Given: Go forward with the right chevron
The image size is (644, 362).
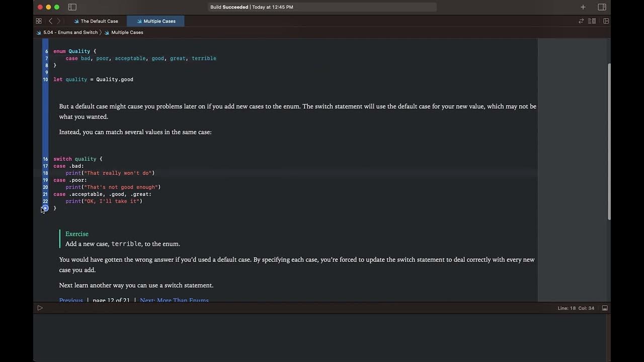Looking at the screenshot, I should [58, 21].
